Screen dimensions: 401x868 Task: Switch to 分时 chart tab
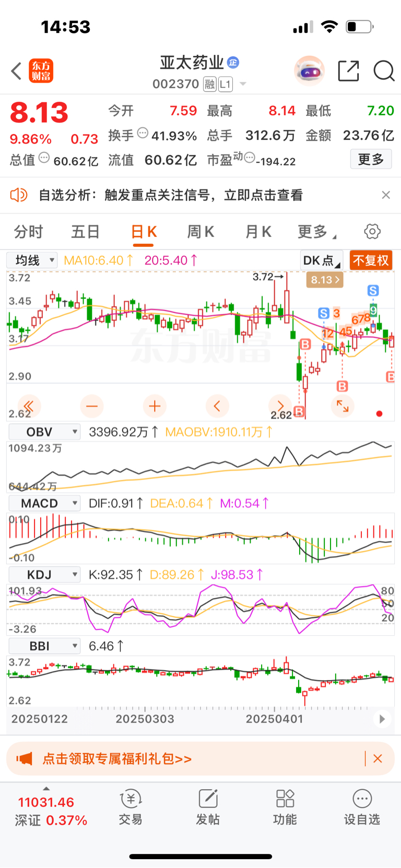pyautogui.click(x=28, y=232)
